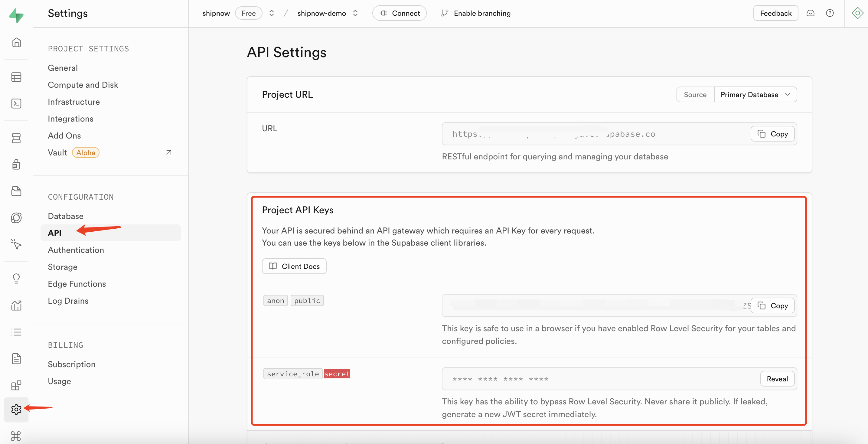Click Reveal the service_role secret key
This screenshot has width=868, height=444.
(777, 378)
